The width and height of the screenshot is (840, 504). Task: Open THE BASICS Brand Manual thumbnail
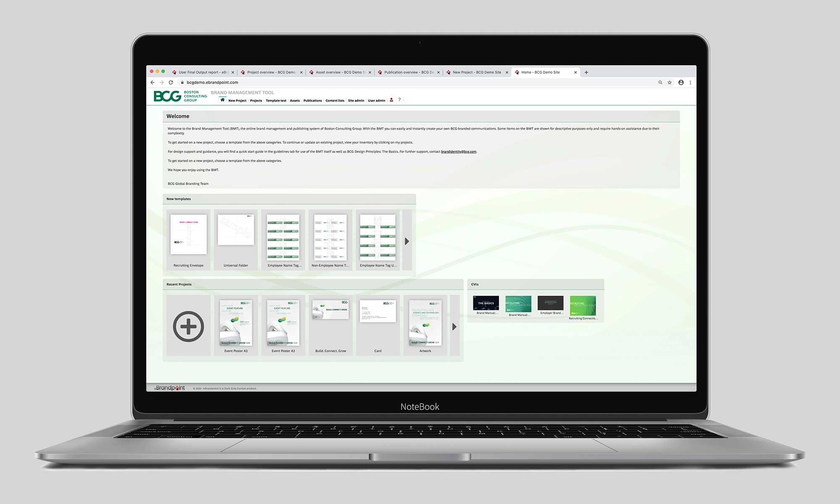[486, 303]
